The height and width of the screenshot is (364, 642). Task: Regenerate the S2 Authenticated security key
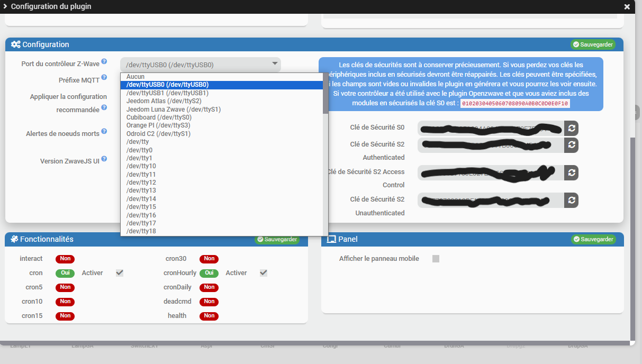571,145
